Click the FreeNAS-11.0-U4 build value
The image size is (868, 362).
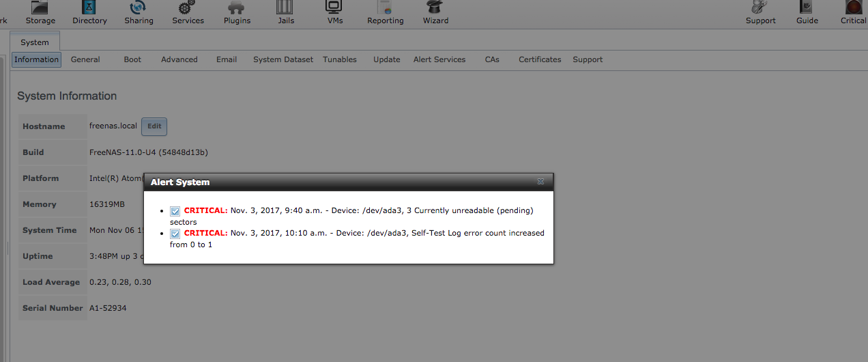149,152
